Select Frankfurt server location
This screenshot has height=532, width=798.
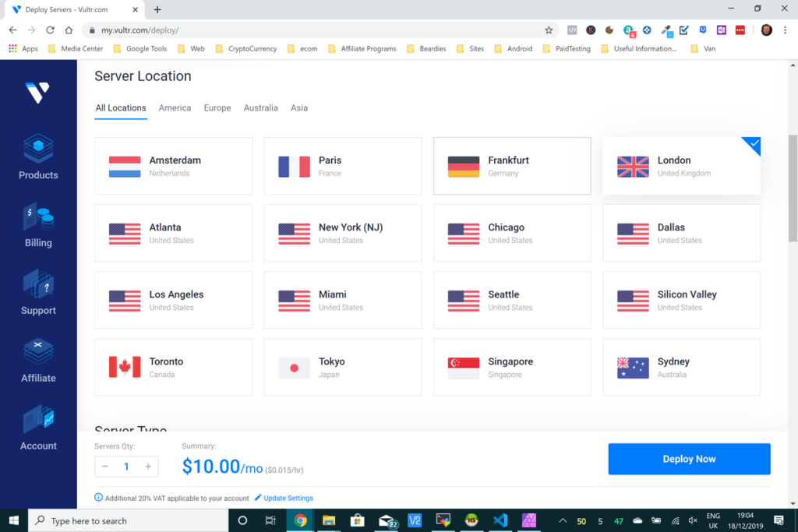(512, 166)
